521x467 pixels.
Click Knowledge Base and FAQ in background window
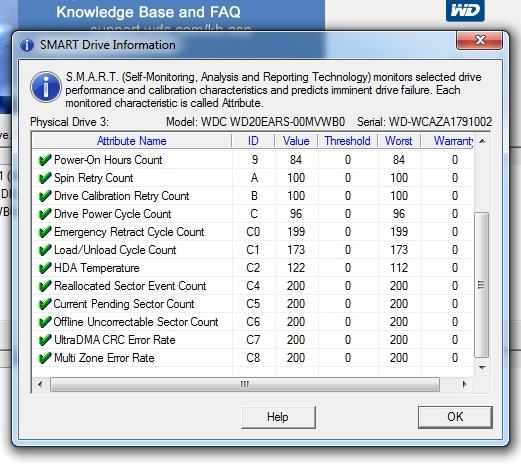148,12
